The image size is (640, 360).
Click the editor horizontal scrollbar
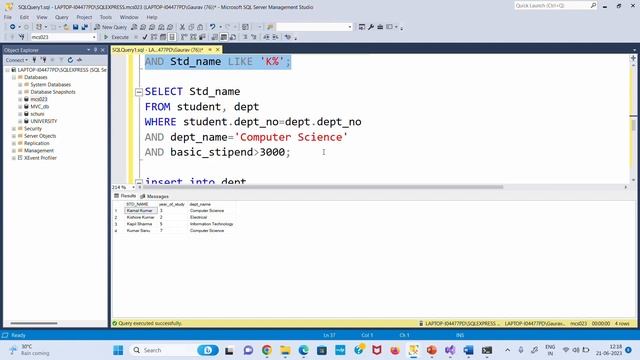(322, 187)
